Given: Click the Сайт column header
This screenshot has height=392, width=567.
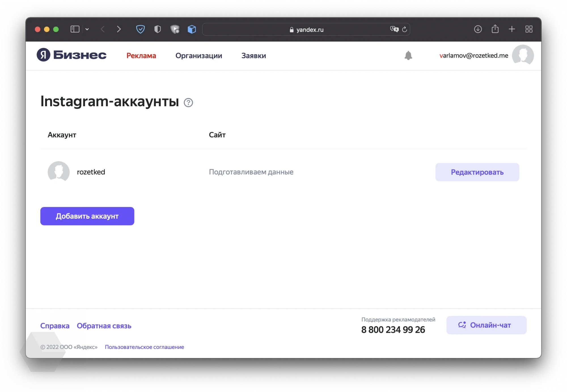Looking at the screenshot, I should coord(217,135).
